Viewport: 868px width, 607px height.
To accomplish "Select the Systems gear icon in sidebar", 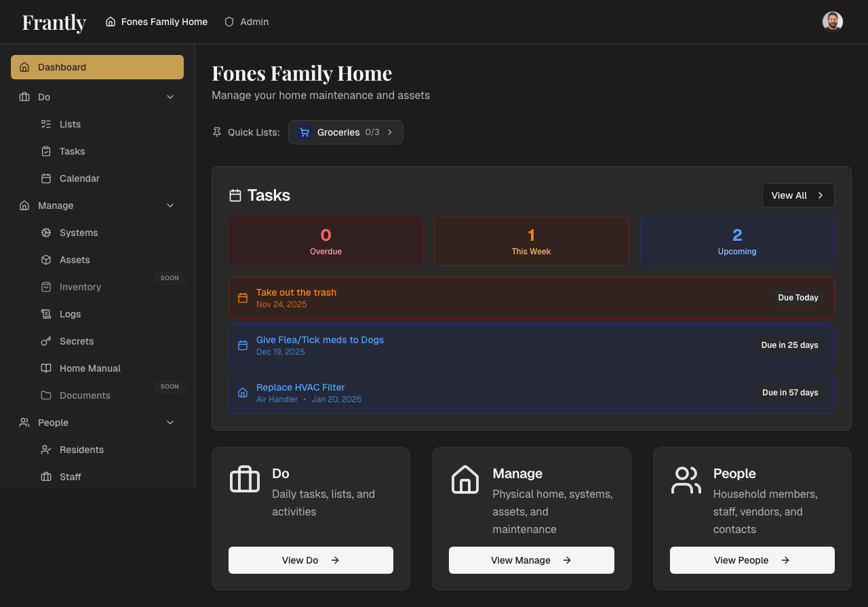I will click(x=46, y=233).
